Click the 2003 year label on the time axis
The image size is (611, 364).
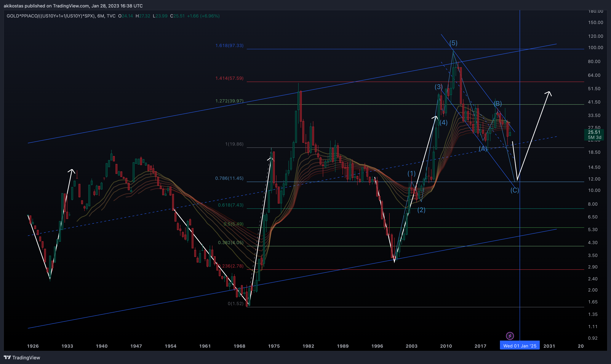tap(411, 346)
